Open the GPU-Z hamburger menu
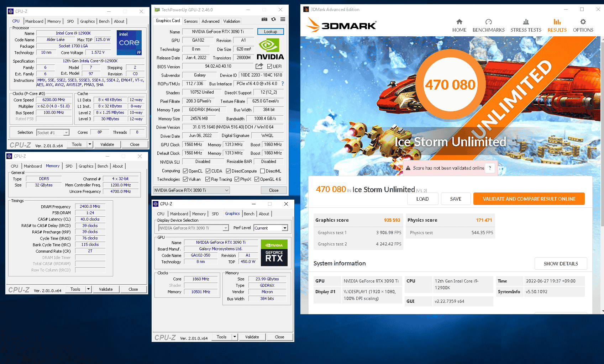604x364 pixels. click(x=283, y=19)
